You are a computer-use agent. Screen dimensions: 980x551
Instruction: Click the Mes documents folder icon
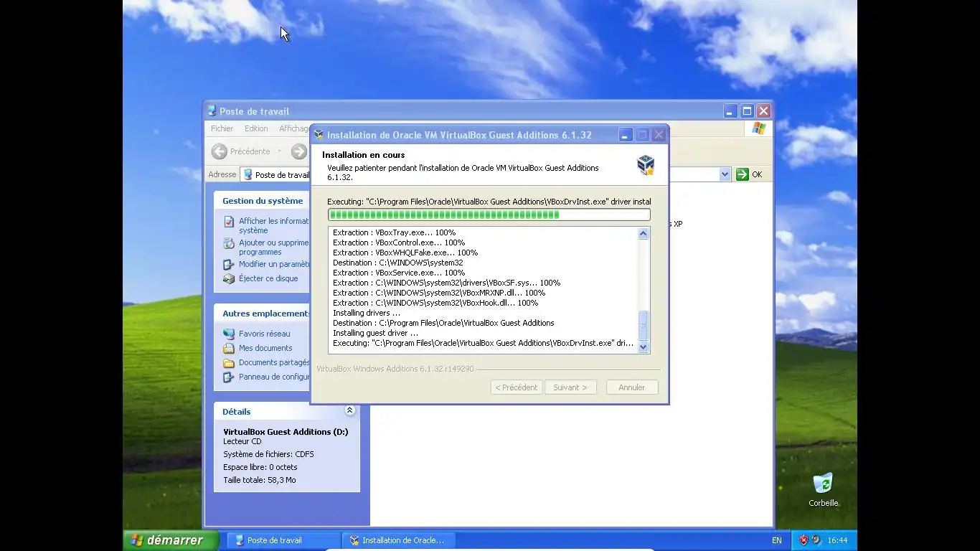click(229, 348)
